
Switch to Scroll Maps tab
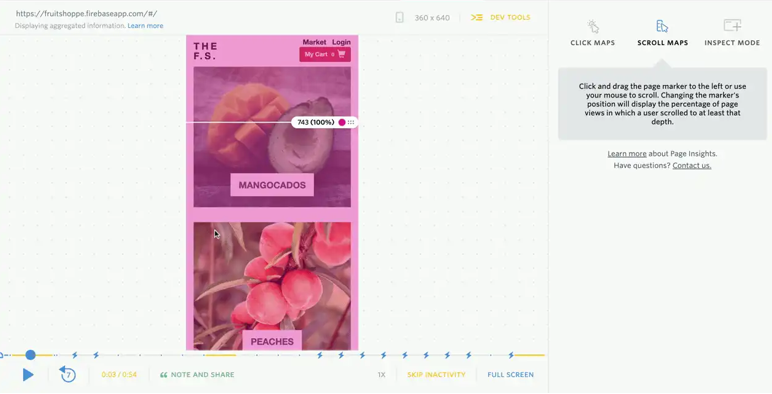pyautogui.click(x=662, y=33)
